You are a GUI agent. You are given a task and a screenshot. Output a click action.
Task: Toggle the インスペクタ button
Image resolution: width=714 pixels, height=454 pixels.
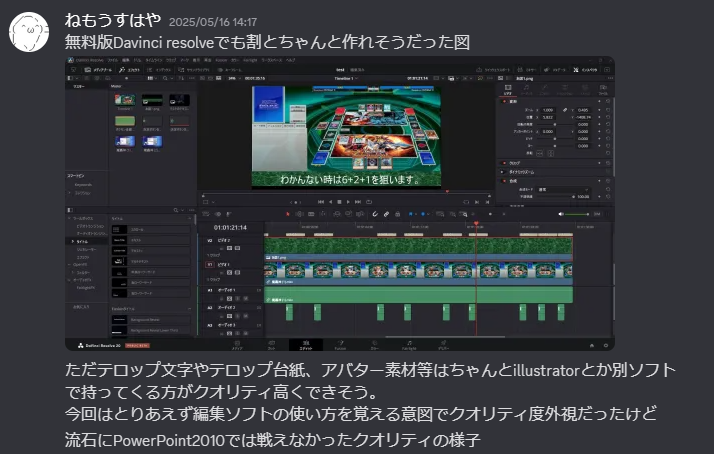(x=586, y=70)
